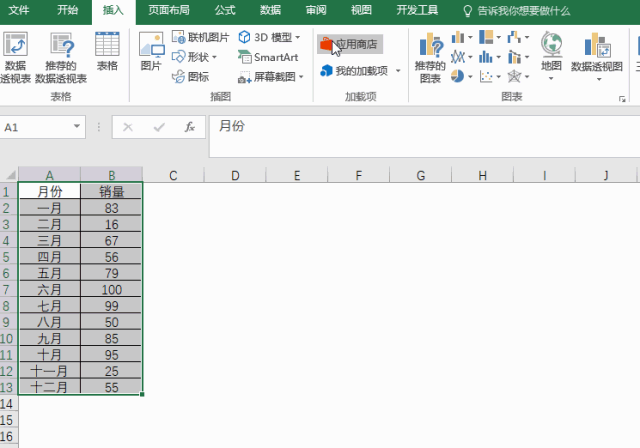640x448 pixels.
Task: Cancel formula entry (X button)
Action: click(x=128, y=127)
